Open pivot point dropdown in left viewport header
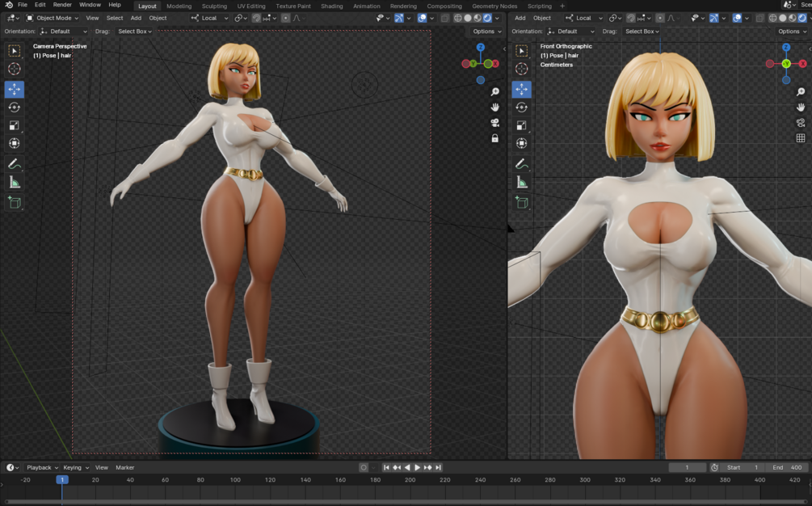This screenshot has height=506, width=812. point(241,18)
